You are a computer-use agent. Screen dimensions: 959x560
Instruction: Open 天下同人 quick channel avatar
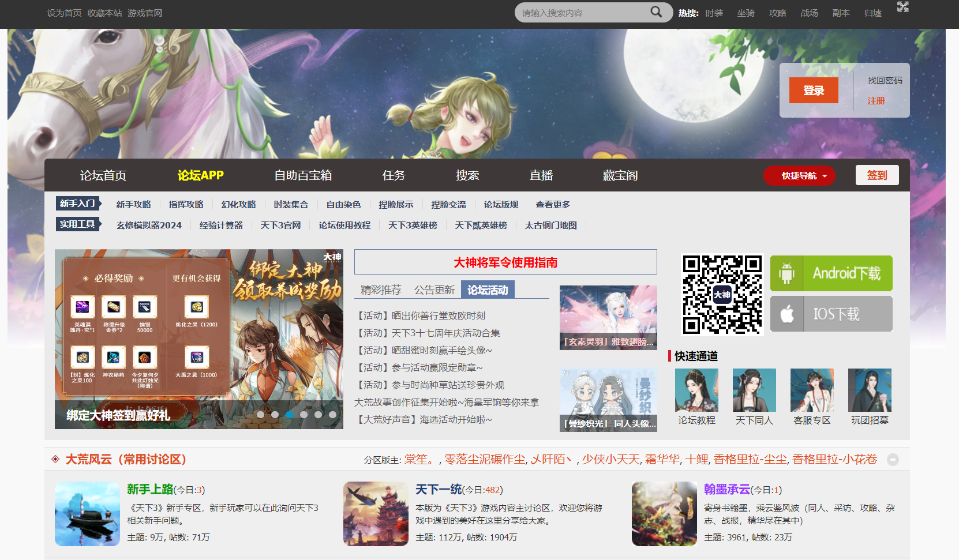coord(754,390)
